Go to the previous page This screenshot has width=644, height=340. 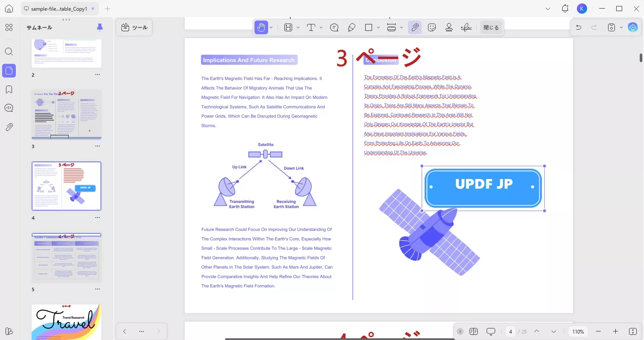[537, 331]
